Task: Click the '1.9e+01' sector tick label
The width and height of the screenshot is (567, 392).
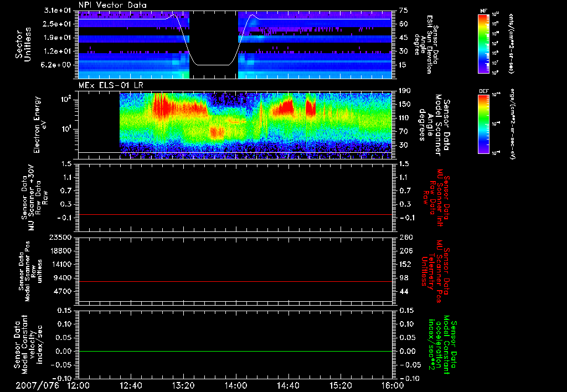Action: pos(58,38)
